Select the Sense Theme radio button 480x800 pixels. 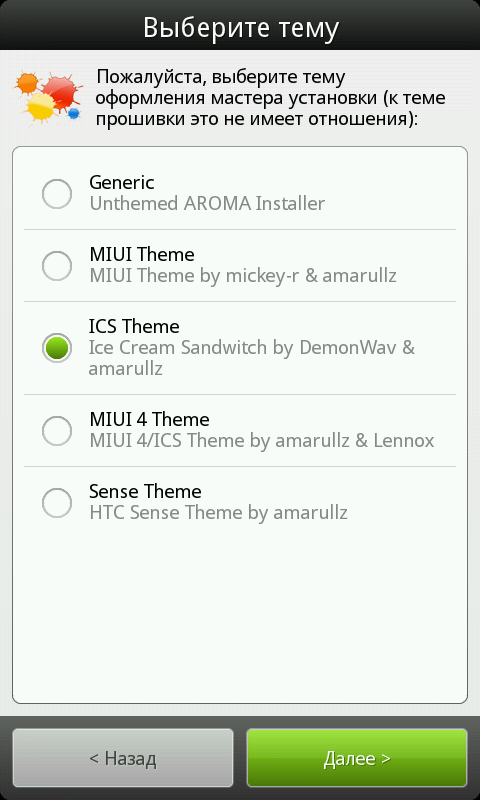pyautogui.click(x=57, y=503)
